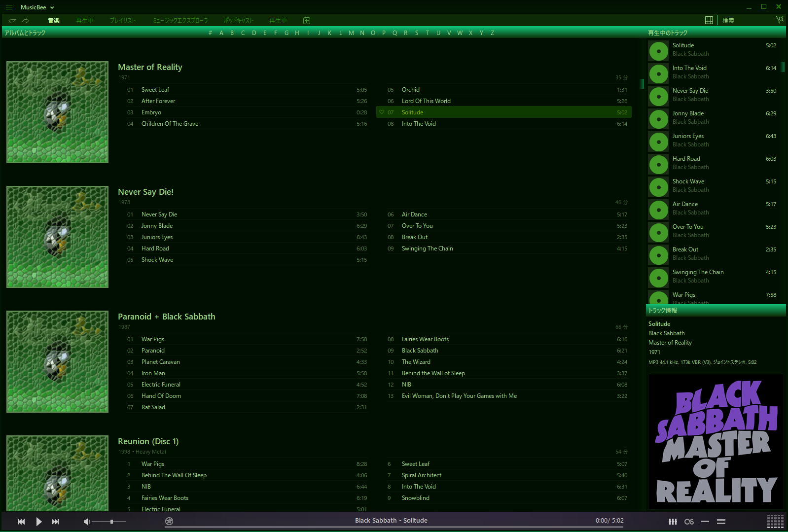Click the search filter funnel icon
The height and width of the screenshot is (532, 788).
click(x=779, y=20)
